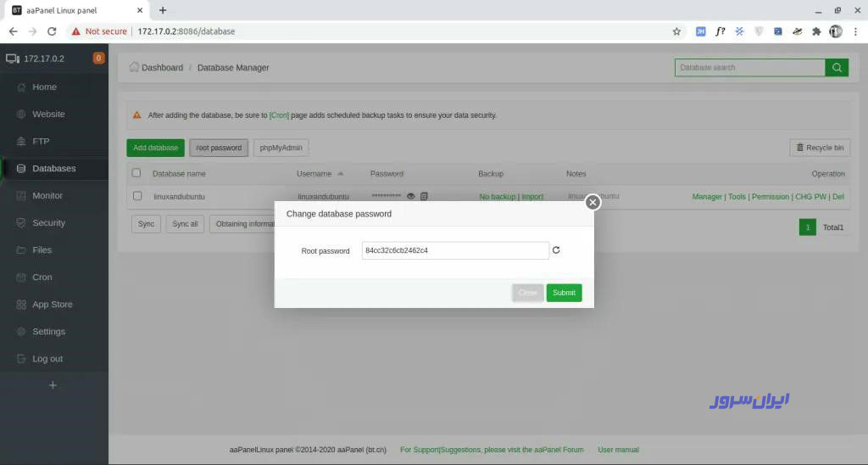
Task: Open the Files sidebar menu item
Action: click(42, 250)
